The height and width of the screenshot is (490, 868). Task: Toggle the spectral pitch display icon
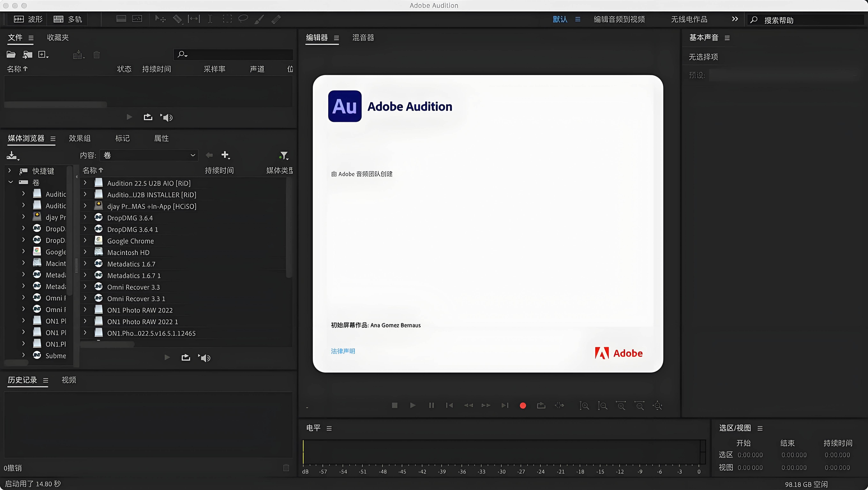137,19
